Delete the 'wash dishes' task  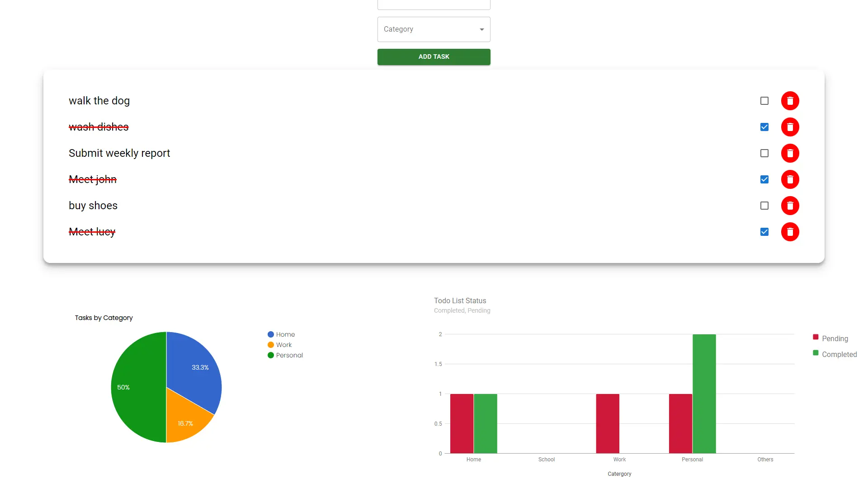pos(790,127)
